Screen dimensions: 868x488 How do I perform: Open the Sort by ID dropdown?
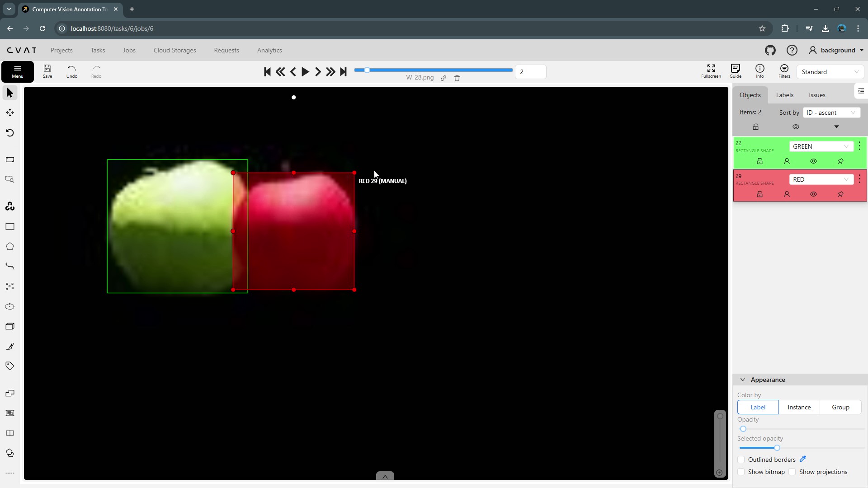point(831,112)
